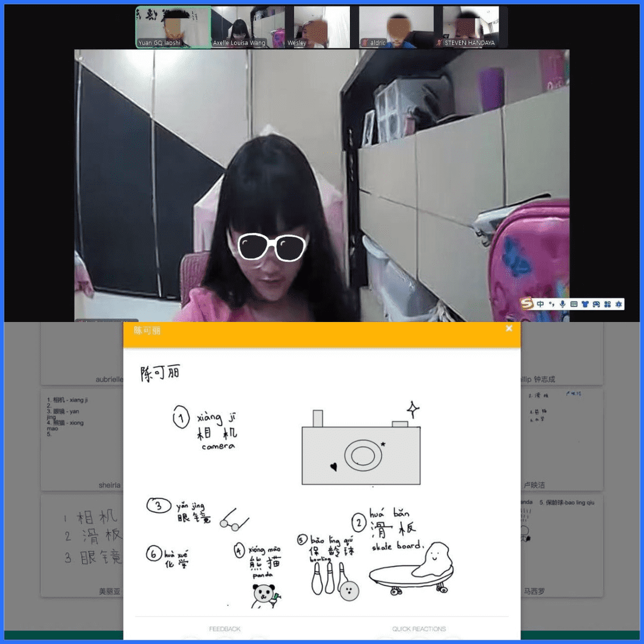
Task: Select Wesley's video thumbnail
Action: 321,27
